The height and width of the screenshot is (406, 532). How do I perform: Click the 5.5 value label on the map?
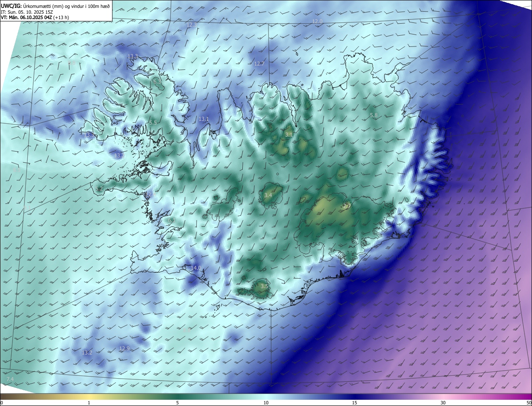(153, 122)
